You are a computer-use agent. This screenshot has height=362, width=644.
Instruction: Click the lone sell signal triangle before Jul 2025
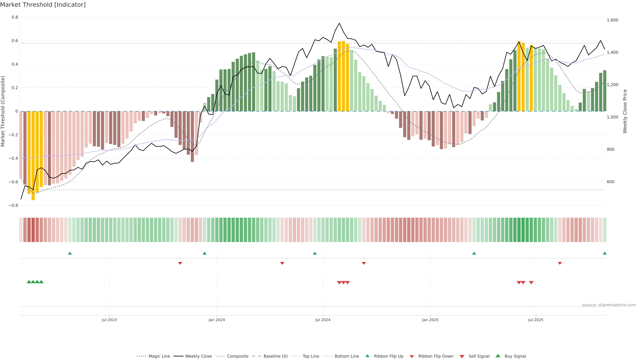(x=531, y=283)
